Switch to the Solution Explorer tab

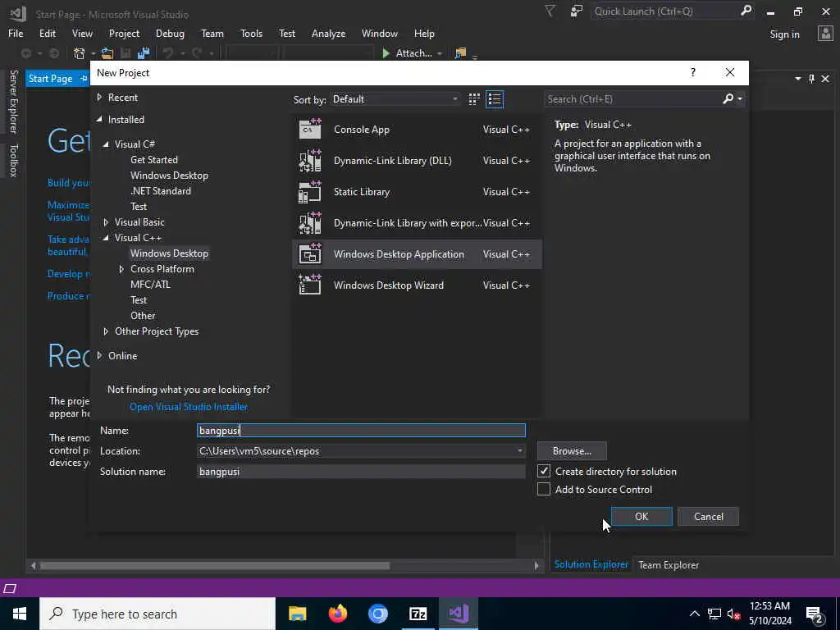point(591,564)
